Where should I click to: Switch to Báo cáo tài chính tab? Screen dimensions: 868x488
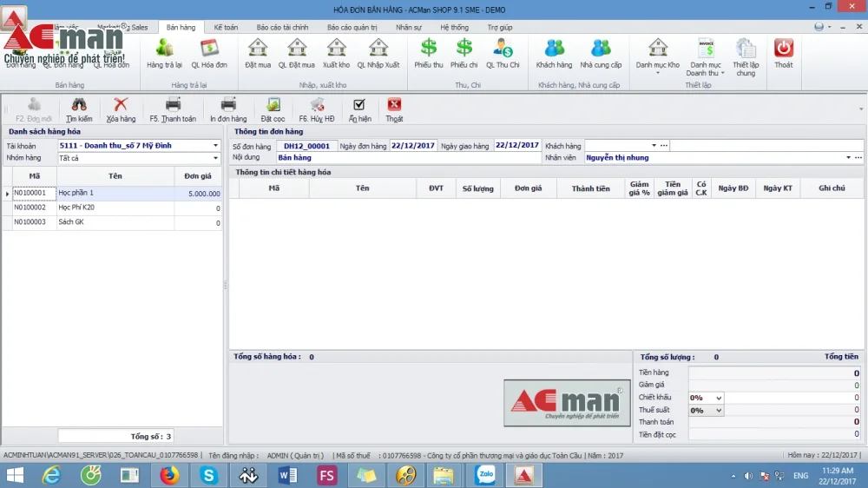282,27
